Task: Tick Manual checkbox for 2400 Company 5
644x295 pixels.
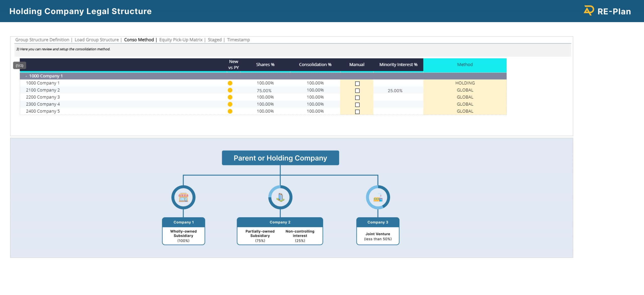Action: click(x=357, y=112)
